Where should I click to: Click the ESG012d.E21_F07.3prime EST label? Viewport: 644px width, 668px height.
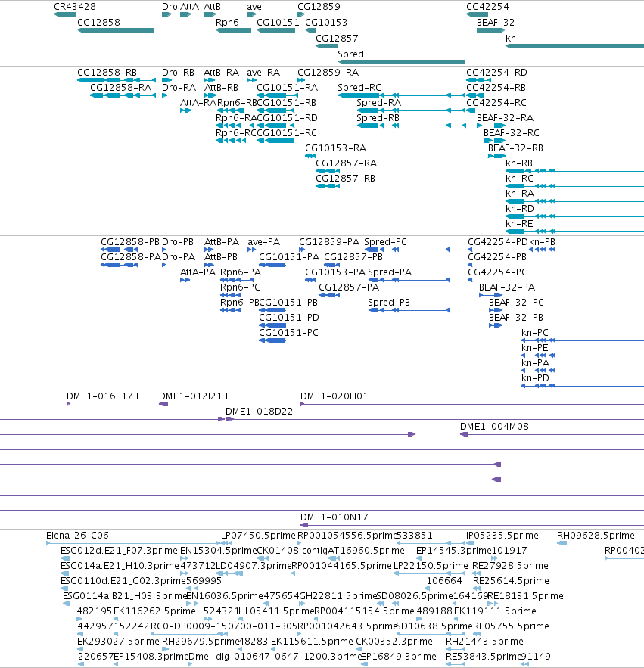[119, 551]
